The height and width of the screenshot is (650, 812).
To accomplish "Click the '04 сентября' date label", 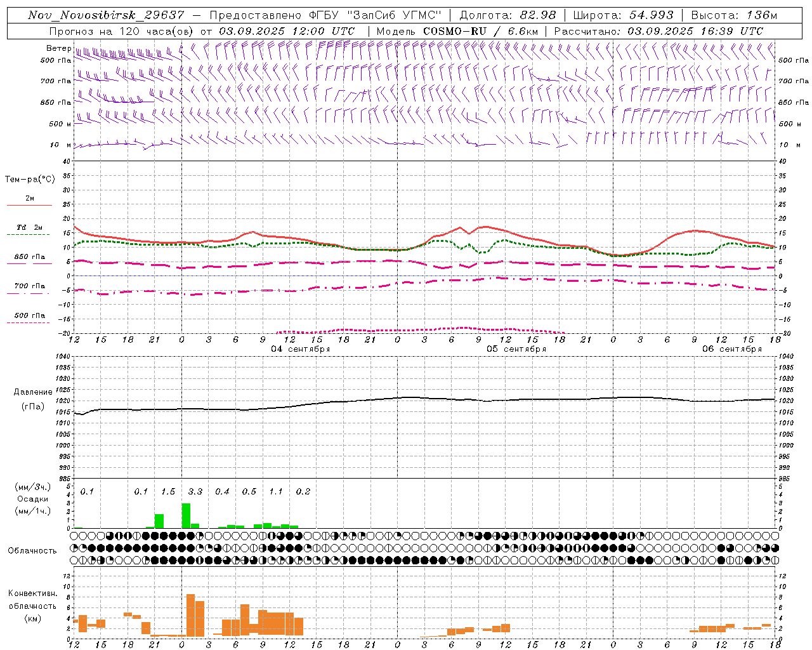I will [301, 349].
